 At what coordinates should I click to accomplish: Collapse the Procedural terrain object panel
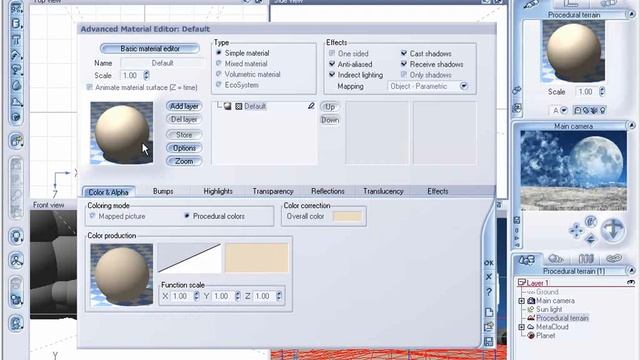(631, 14)
